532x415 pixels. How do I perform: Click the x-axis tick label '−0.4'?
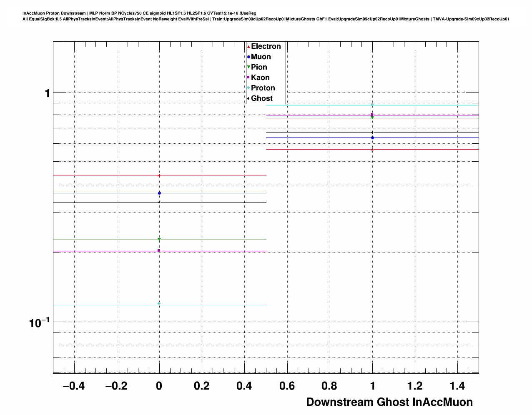[x=74, y=386]
